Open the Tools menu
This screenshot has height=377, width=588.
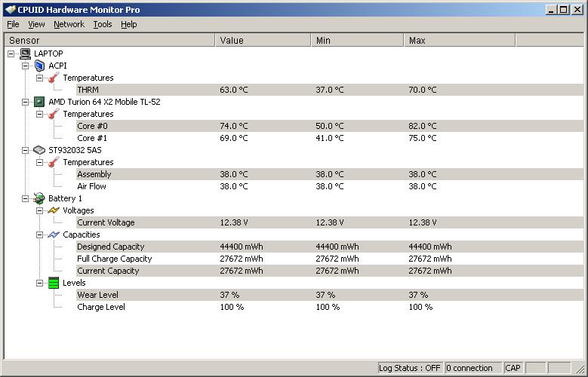coord(103,24)
